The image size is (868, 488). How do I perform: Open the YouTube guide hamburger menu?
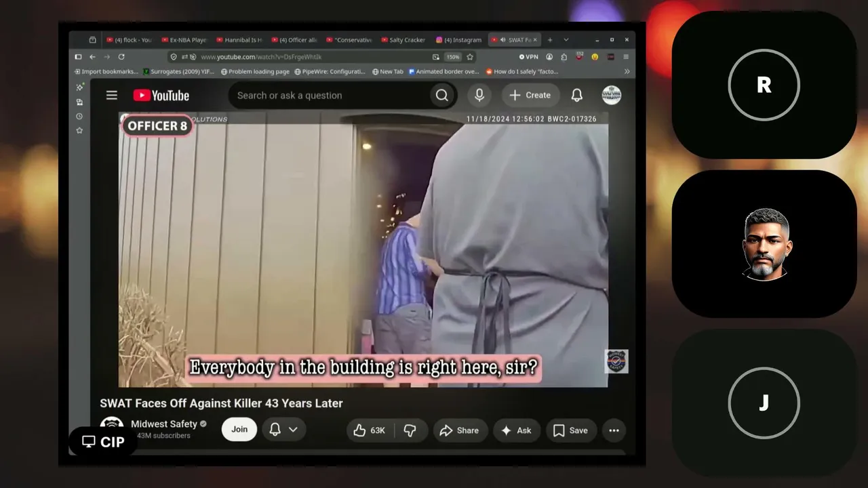click(x=112, y=96)
